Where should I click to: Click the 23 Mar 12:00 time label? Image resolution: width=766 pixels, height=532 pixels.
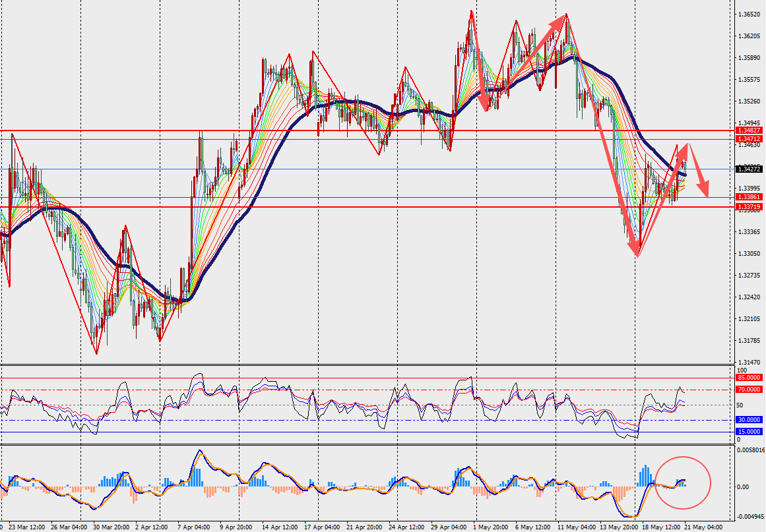(x=27, y=527)
